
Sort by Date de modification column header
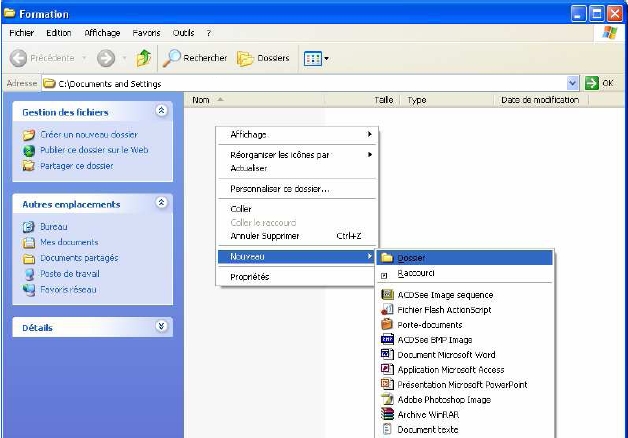(541, 100)
